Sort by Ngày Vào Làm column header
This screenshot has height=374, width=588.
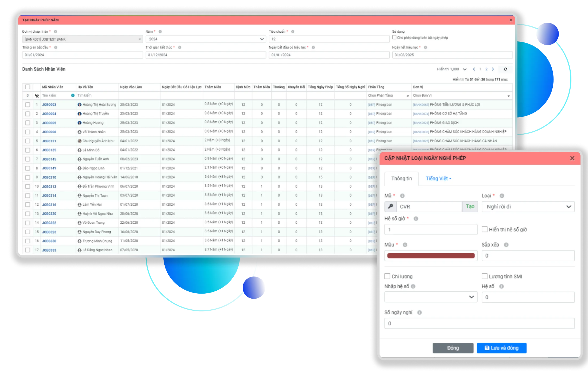tap(131, 87)
